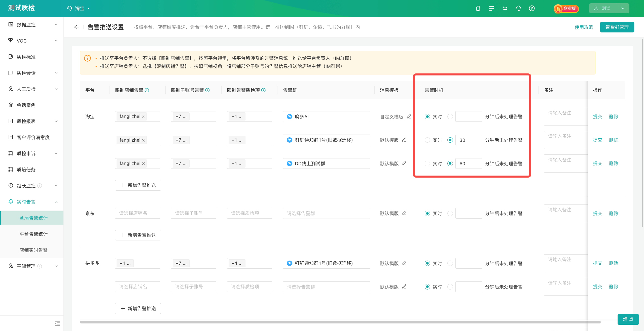
Task: Select 实时 radio in 晓多AI row
Action: click(427, 116)
